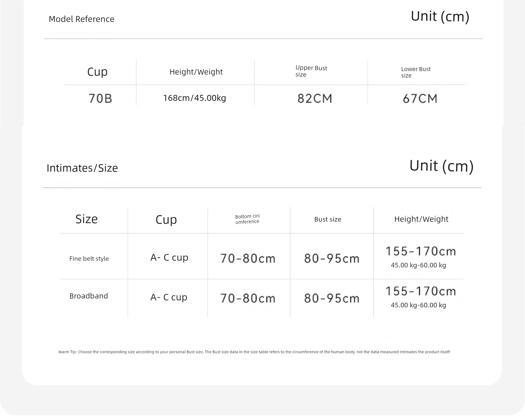Click 'Unit (cm)' beside Model Reference
This screenshot has height=420, width=525.
click(440, 17)
